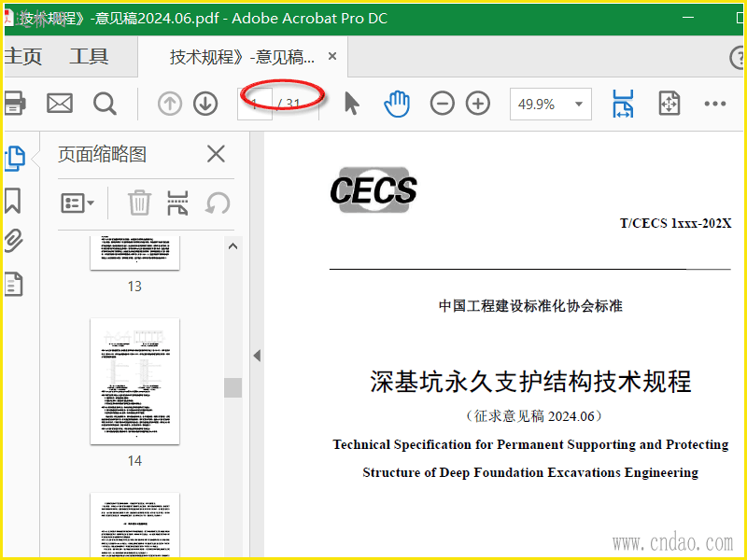Viewport: 747px width, 560px height.
Task: Select page 13 thumbnail
Action: [x=134, y=253]
